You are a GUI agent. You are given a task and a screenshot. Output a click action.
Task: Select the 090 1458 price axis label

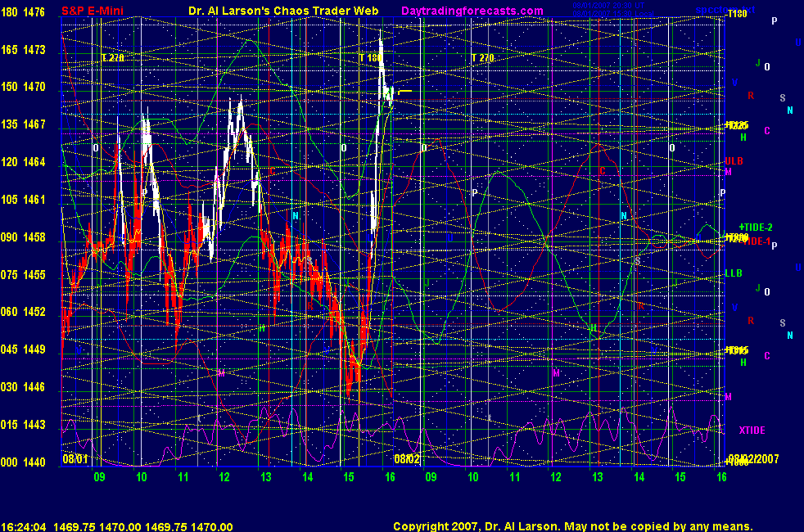(23, 237)
